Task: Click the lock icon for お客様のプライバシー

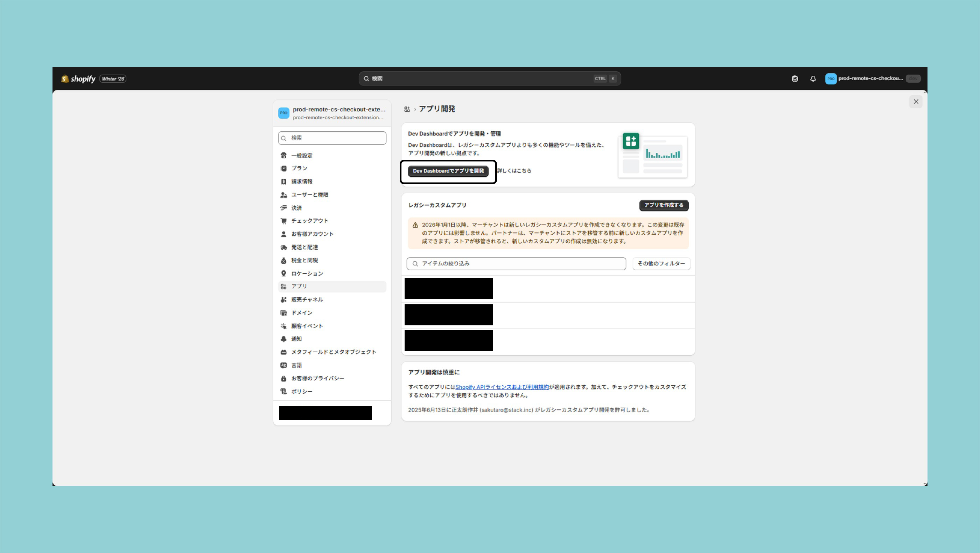Action: tap(283, 378)
